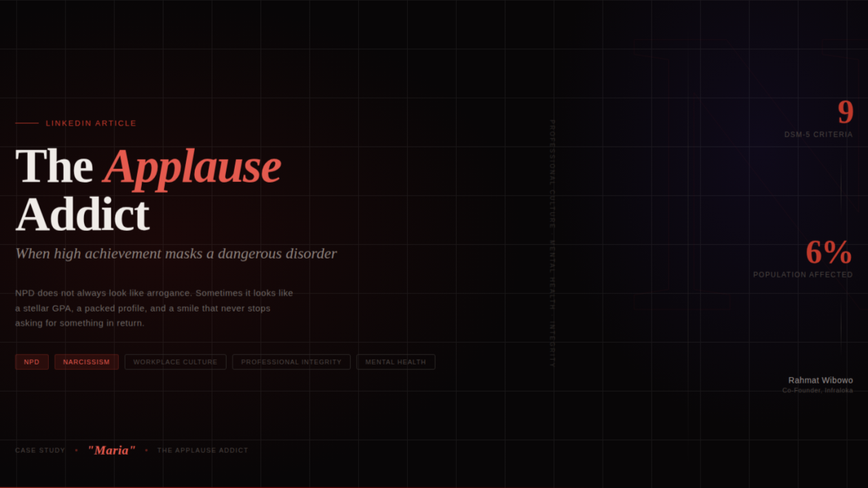Click author name Rahmat Wibowo

(820, 380)
